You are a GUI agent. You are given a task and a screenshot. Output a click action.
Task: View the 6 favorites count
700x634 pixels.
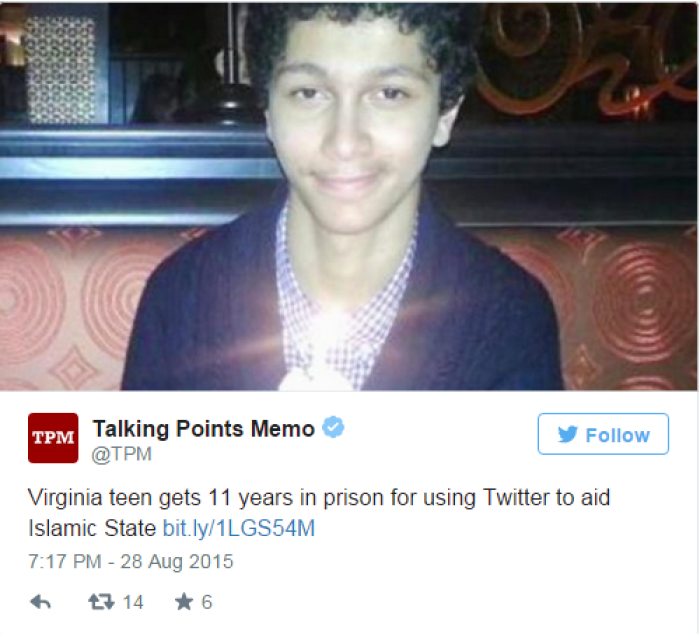(207, 602)
